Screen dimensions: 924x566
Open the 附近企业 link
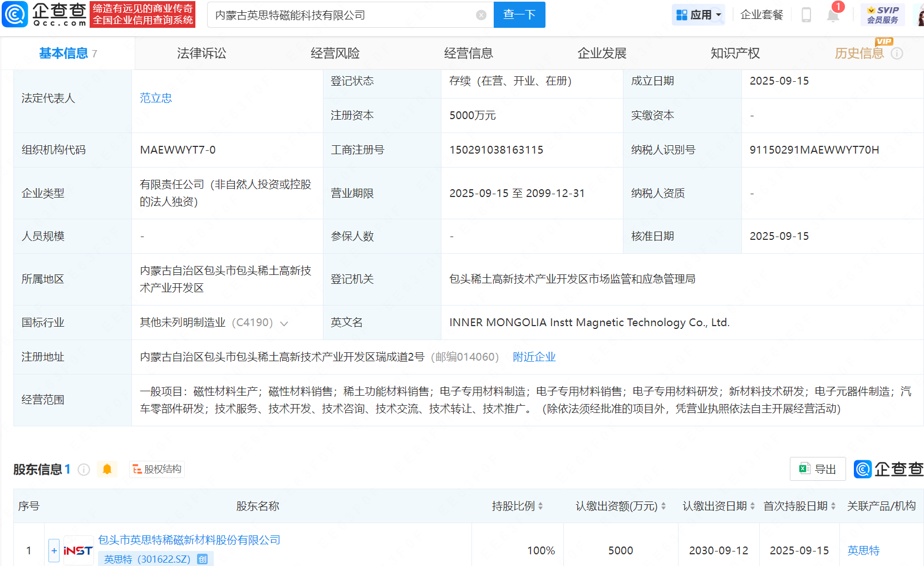(534, 357)
